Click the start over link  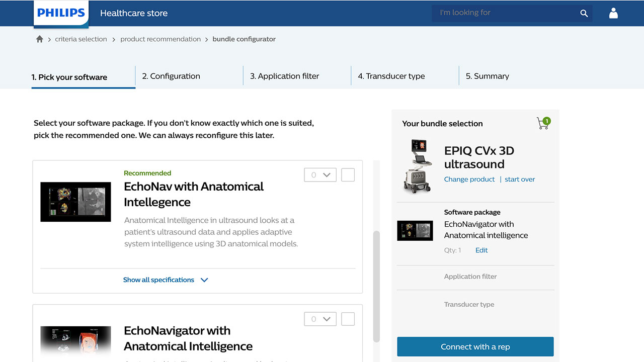pyautogui.click(x=520, y=179)
